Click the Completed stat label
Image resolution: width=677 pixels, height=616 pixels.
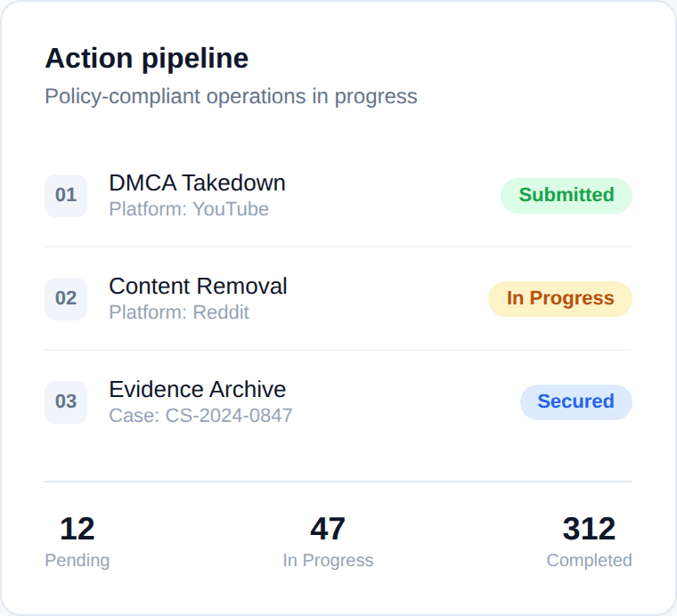(x=589, y=560)
